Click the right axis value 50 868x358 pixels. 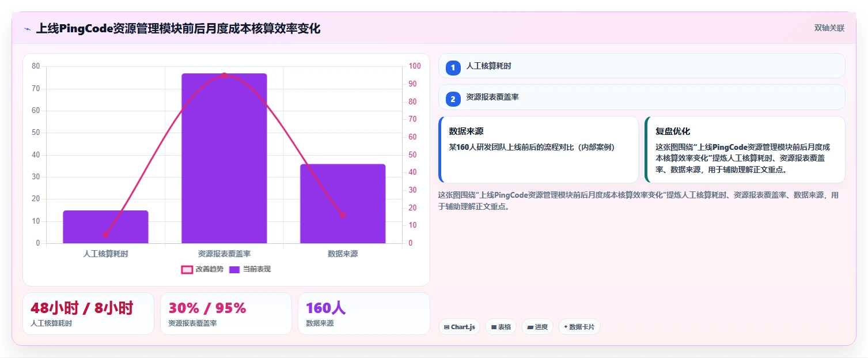point(412,154)
